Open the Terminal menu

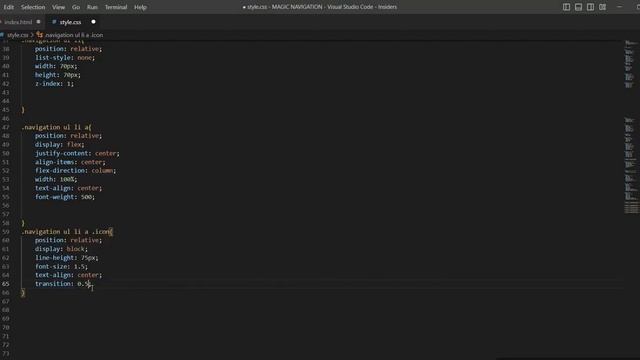116,7
